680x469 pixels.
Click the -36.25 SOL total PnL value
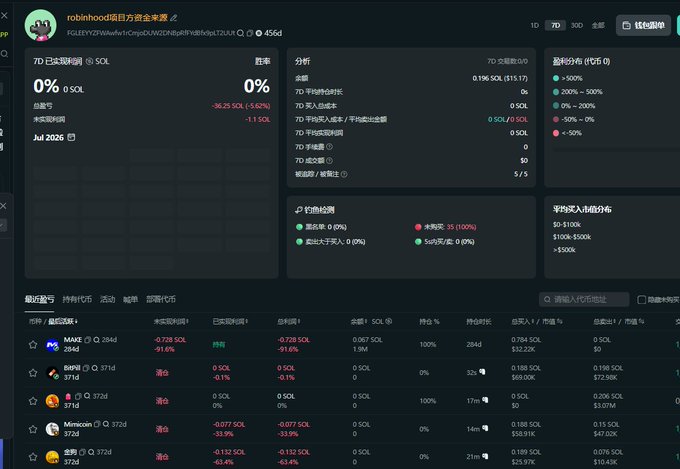click(241, 106)
